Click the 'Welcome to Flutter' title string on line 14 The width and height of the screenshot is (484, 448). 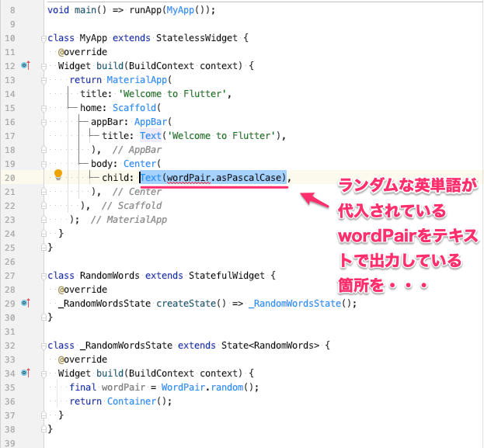(172, 93)
